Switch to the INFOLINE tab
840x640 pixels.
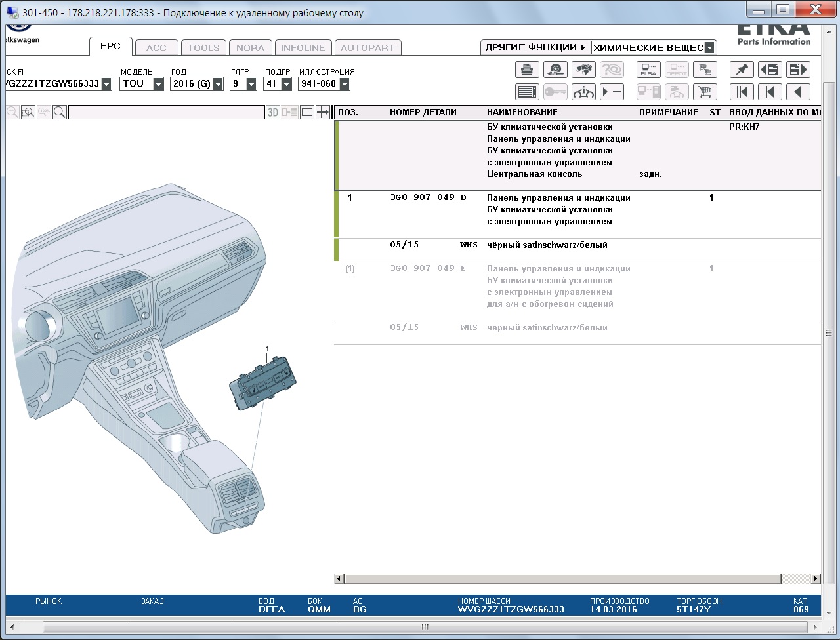(303, 48)
